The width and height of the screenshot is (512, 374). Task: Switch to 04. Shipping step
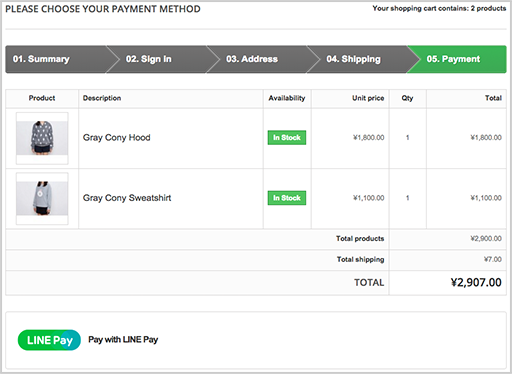pos(353,59)
